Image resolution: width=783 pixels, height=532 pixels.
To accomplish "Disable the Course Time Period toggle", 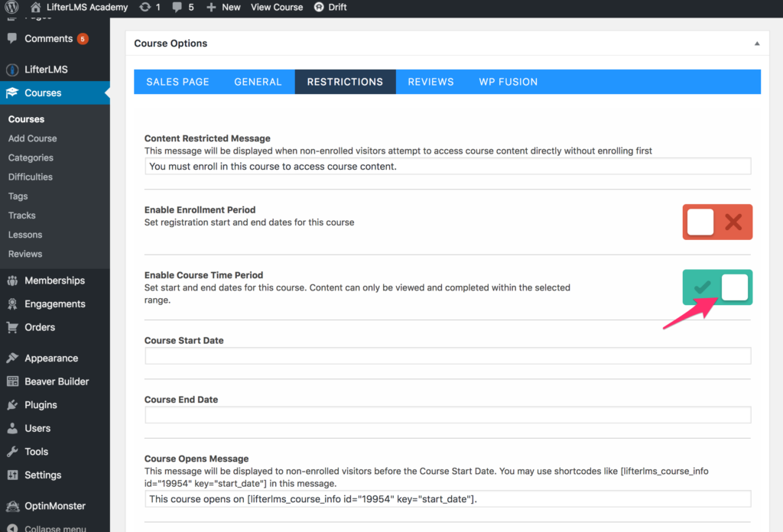I will click(717, 287).
